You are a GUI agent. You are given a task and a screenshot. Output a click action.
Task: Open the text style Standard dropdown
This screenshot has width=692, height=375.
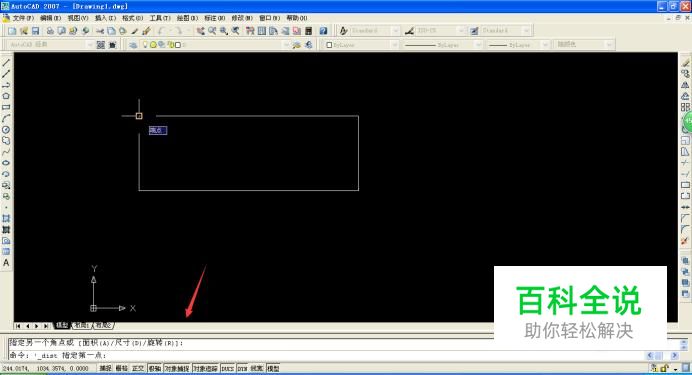pyautogui.click(x=395, y=31)
